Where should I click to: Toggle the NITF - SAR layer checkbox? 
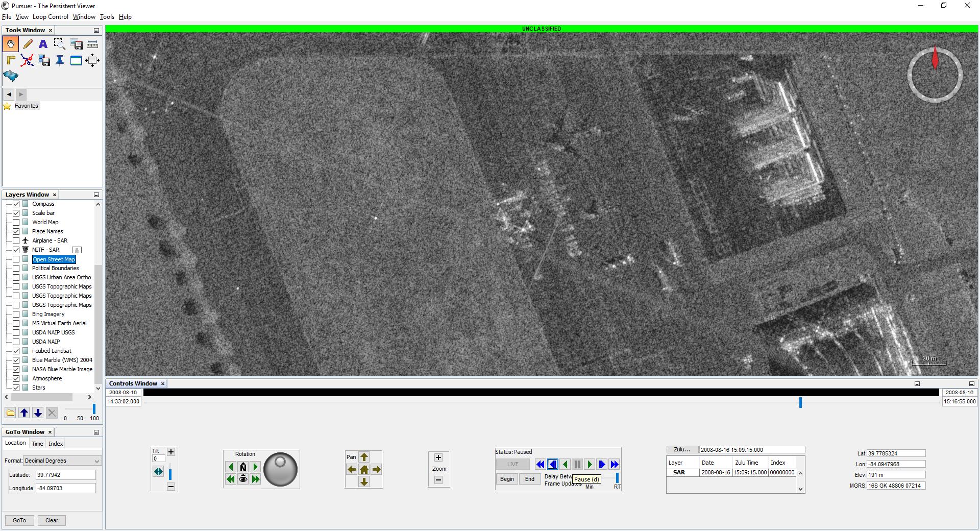(x=16, y=250)
